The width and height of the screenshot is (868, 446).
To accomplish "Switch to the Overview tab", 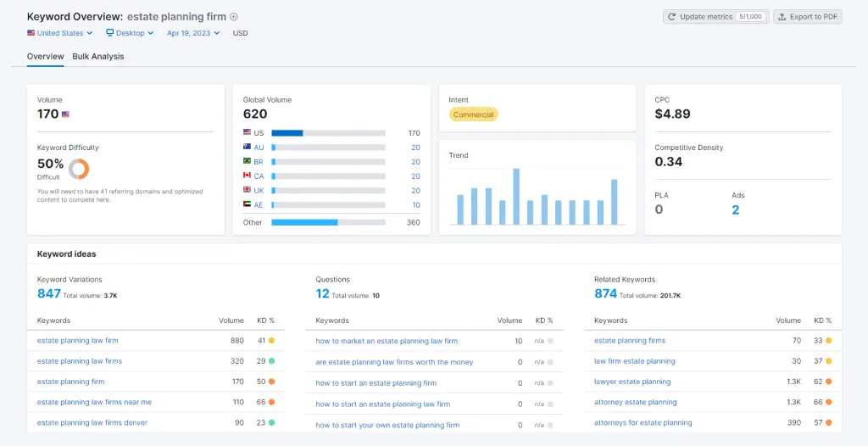I will (x=46, y=57).
